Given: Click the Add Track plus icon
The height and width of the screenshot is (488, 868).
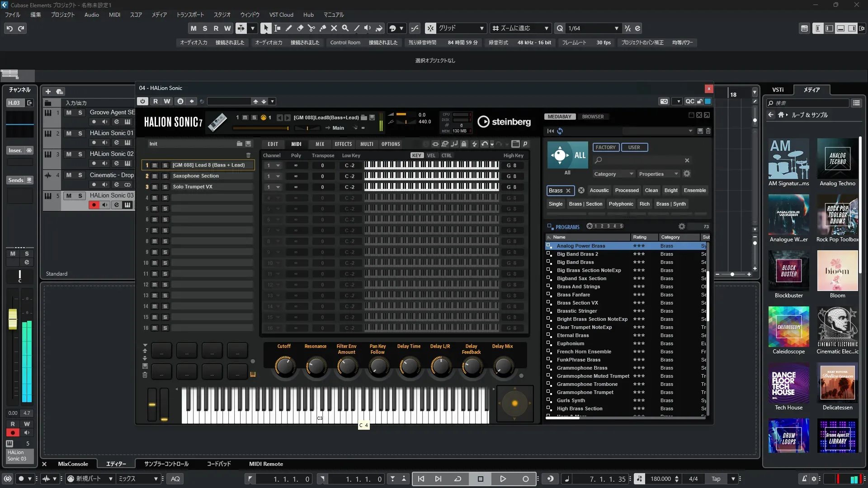Looking at the screenshot, I should pos(48,91).
